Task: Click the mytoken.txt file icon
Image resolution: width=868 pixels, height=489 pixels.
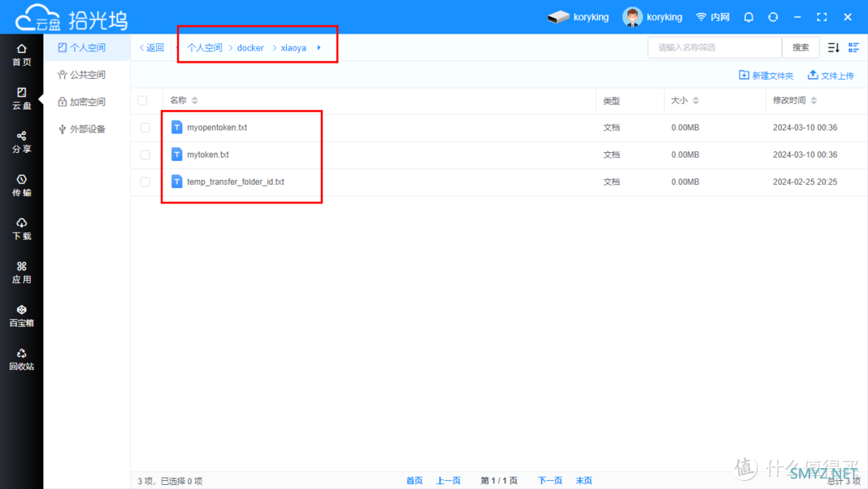Action: (177, 154)
